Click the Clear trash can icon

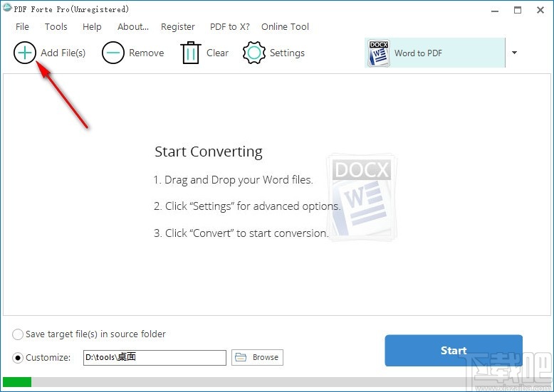coord(191,53)
